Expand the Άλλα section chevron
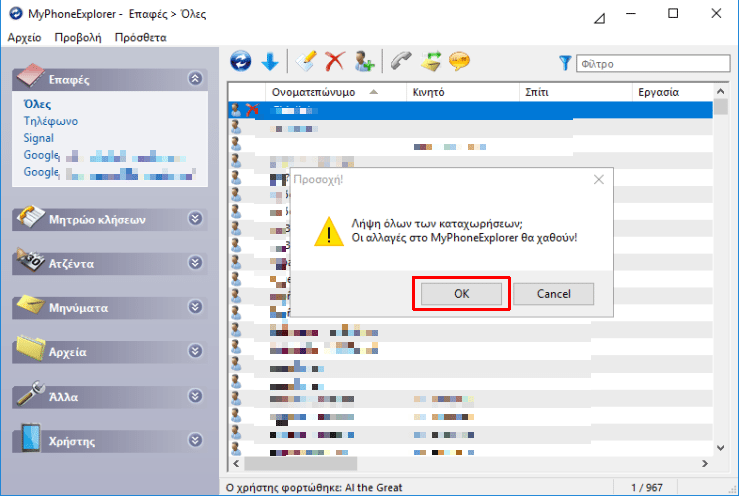Image resolution: width=739 pixels, height=496 pixels. 195,396
